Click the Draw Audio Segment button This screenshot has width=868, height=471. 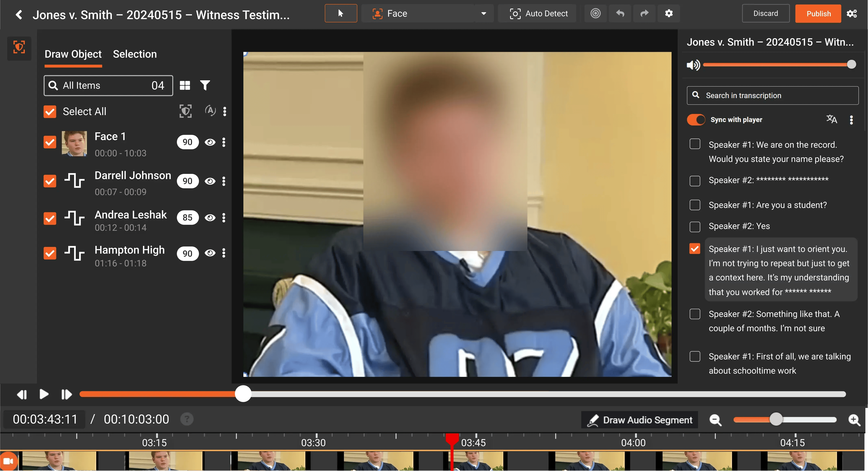[x=640, y=420]
